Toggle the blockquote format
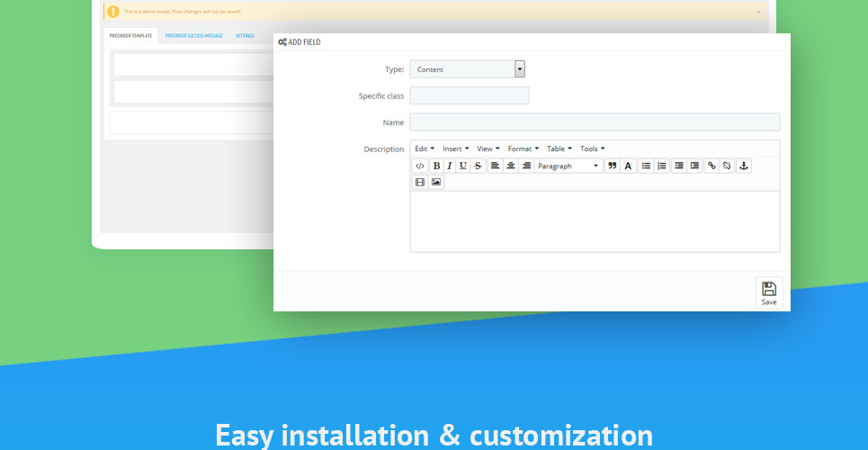Viewport: 868px width, 450px height. 612,166
